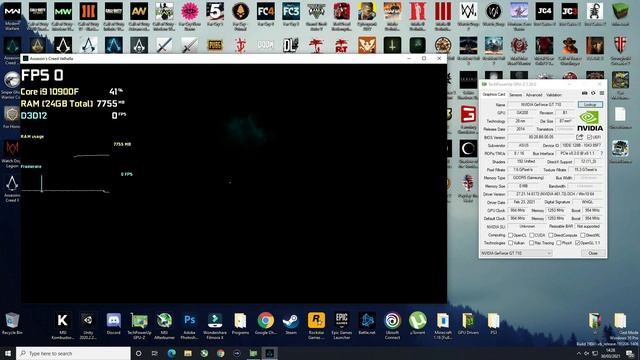Open Google Chrome desktop shortcut
Viewport: 640px width, 360px height.
click(265, 321)
